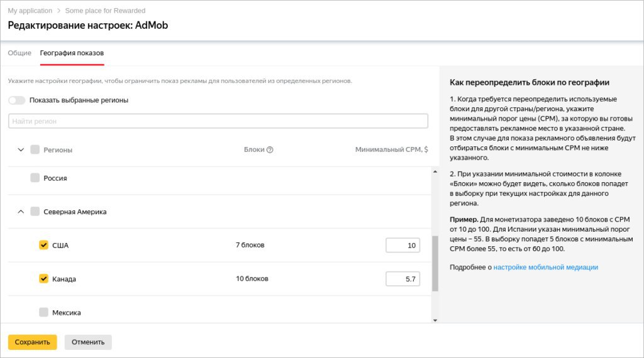The width and height of the screenshot is (644, 358).
Task: Click the scrollbar up arrow
Action: [435, 171]
